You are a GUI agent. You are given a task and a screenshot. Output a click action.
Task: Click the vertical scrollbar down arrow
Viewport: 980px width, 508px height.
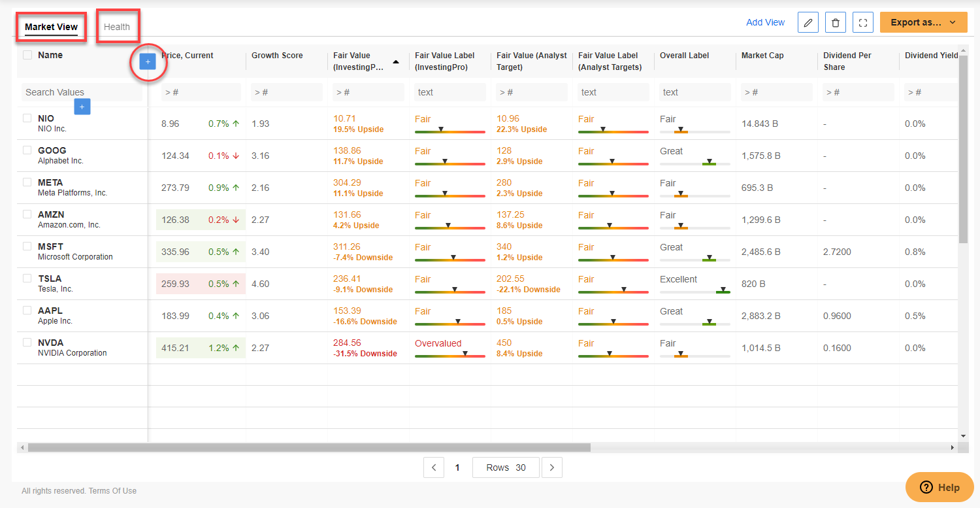963,436
